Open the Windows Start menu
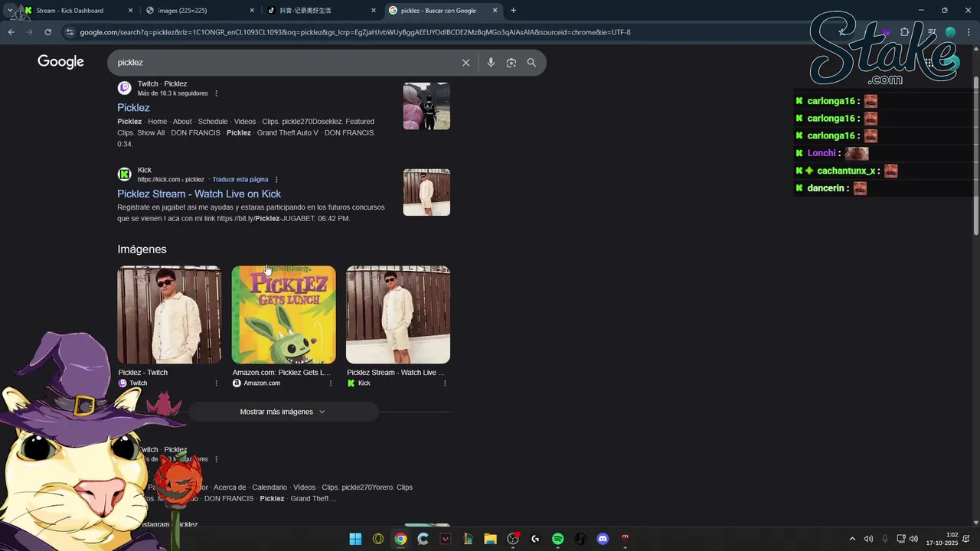 [355, 539]
